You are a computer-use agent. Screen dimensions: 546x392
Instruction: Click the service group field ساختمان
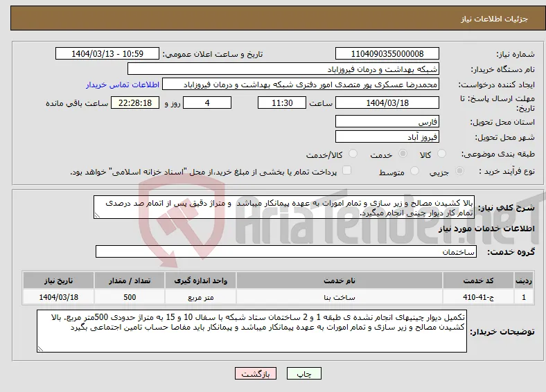pyautogui.click(x=286, y=251)
